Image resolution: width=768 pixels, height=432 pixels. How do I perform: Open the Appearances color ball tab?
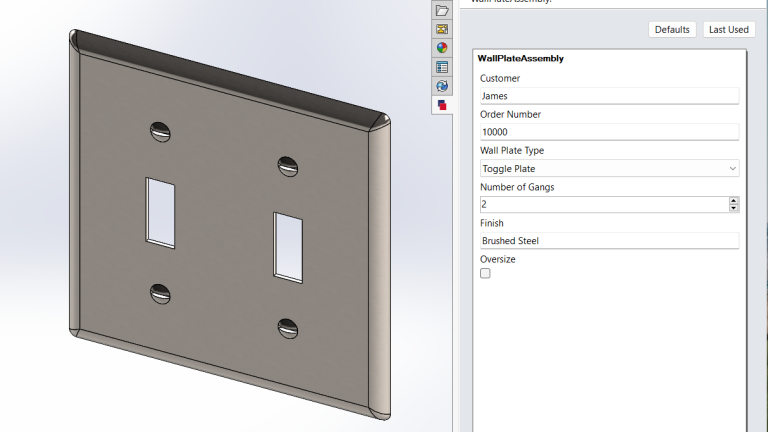442,48
